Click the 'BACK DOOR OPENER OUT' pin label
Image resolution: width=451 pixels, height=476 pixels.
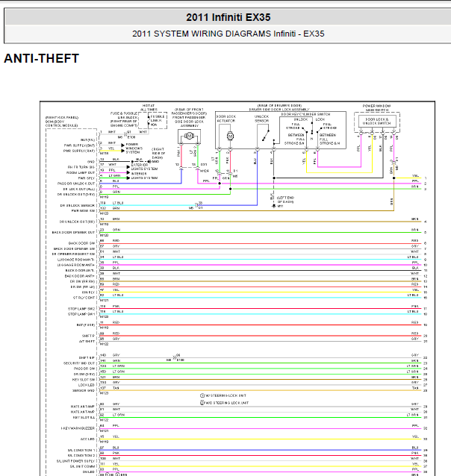click(x=73, y=232)
